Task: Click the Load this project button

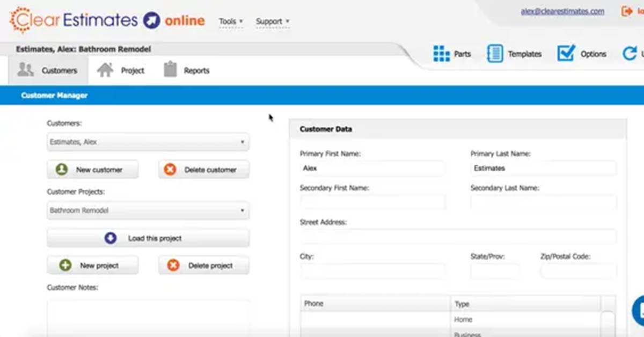Action: pos(148,238)
